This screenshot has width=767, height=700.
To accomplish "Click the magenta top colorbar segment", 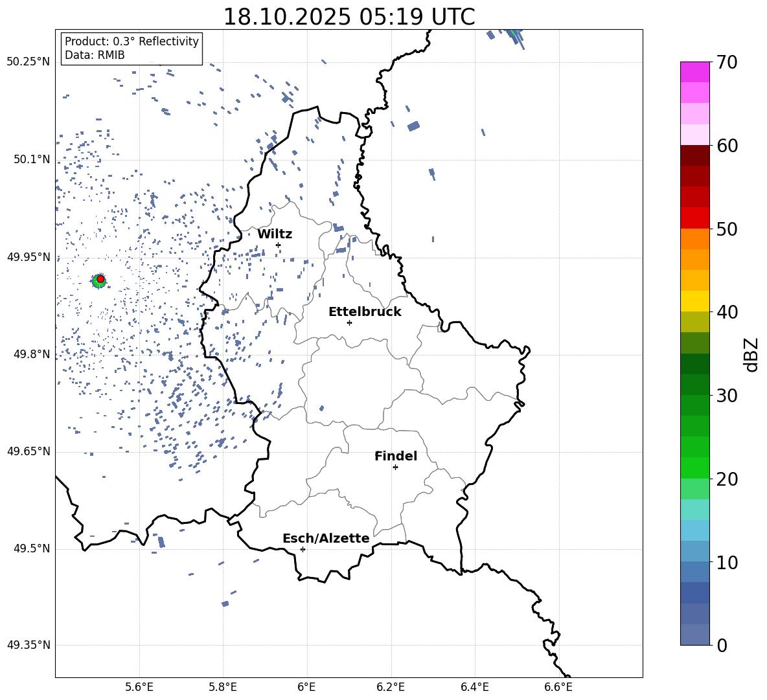I will point(694,73).
